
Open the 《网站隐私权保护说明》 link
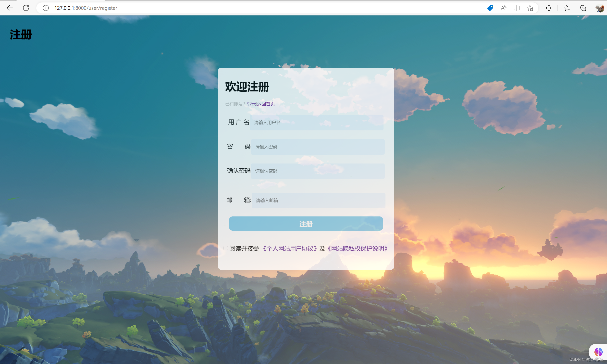tap(358, 249)
